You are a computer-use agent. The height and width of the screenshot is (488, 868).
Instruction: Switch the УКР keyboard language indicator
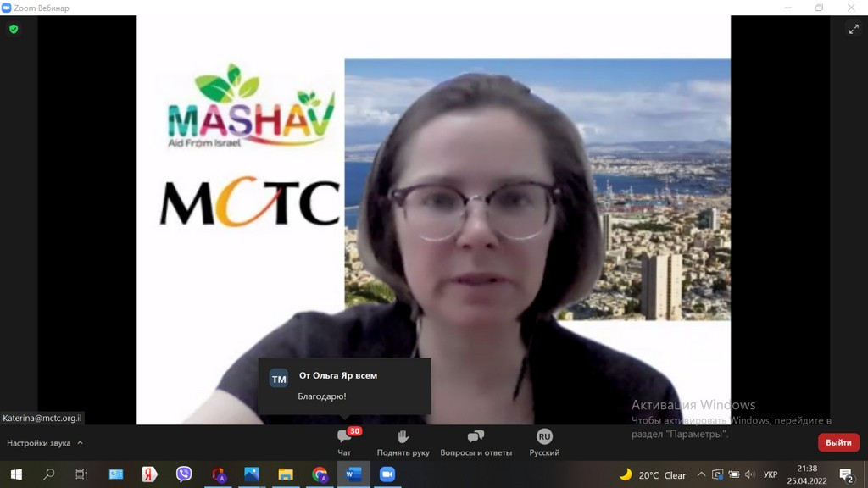point(770,474)
